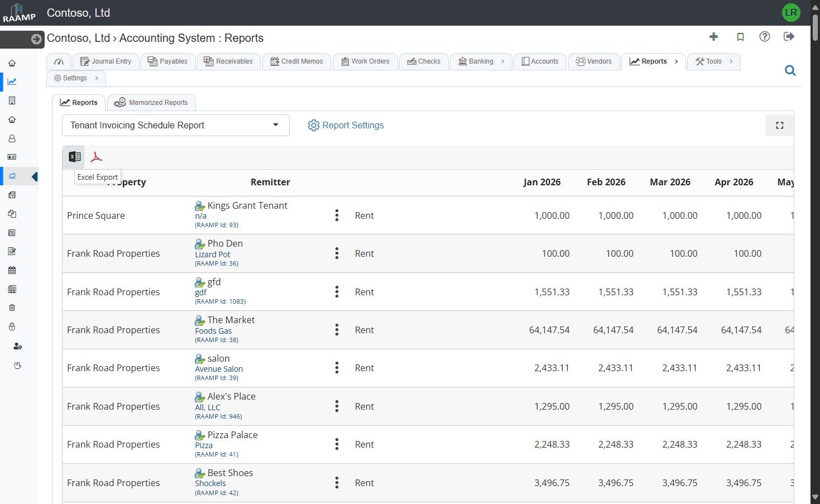The width and height of the screenshot is (820, 504).
Task: Export the report as PDF
Action: (97, 157)
